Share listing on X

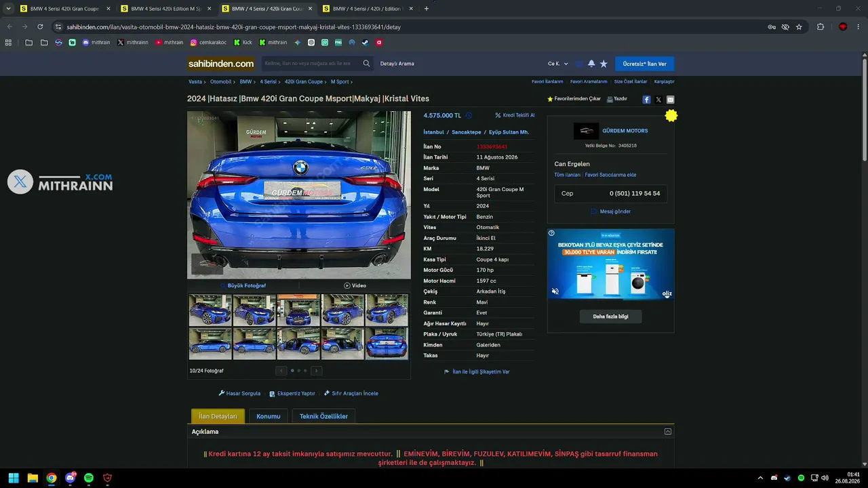coord(658,100)
